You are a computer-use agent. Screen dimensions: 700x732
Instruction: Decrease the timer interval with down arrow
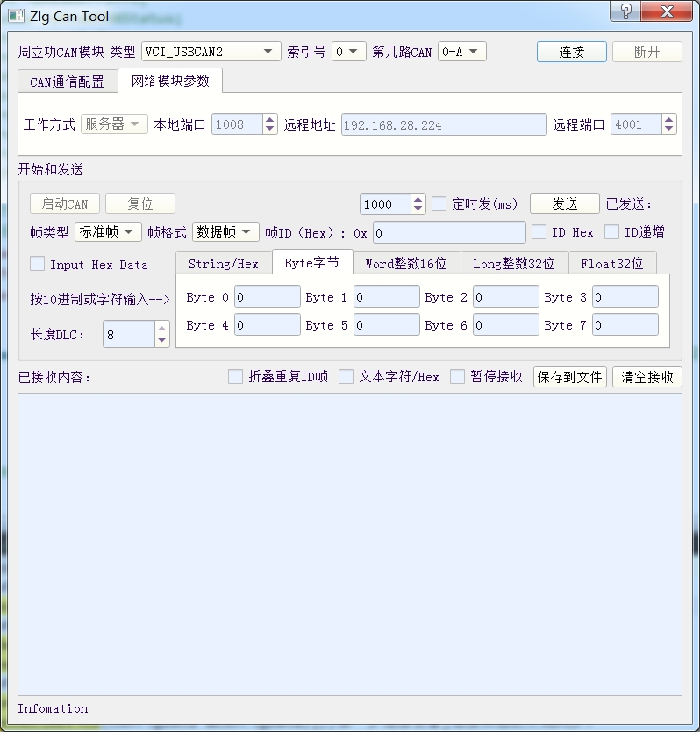[x=418, y=209]
